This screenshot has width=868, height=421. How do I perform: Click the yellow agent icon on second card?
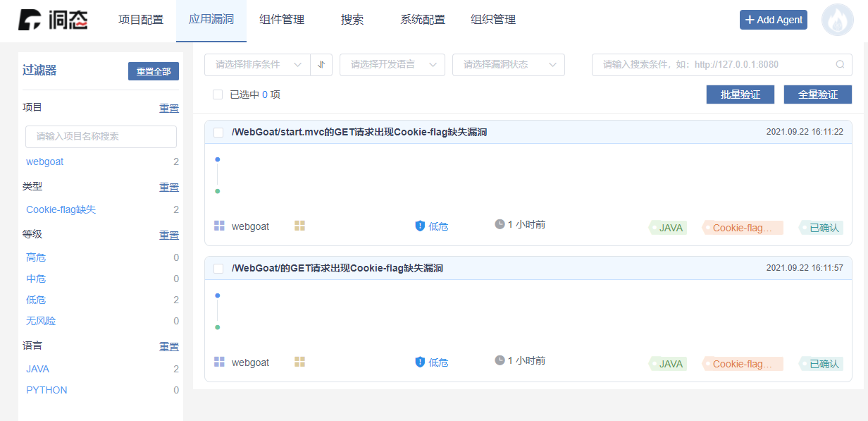click(x=299, y=362)
